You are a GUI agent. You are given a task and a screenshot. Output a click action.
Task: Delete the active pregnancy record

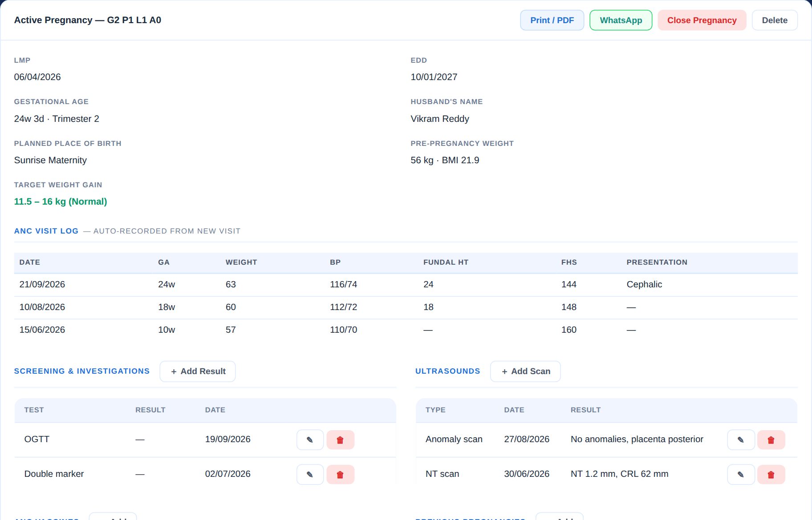[775, 20]
